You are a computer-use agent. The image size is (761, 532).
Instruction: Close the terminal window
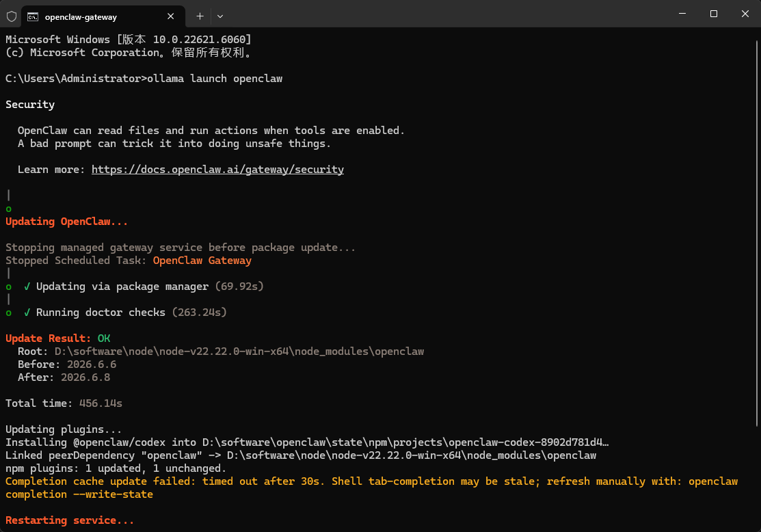point(745,14)
